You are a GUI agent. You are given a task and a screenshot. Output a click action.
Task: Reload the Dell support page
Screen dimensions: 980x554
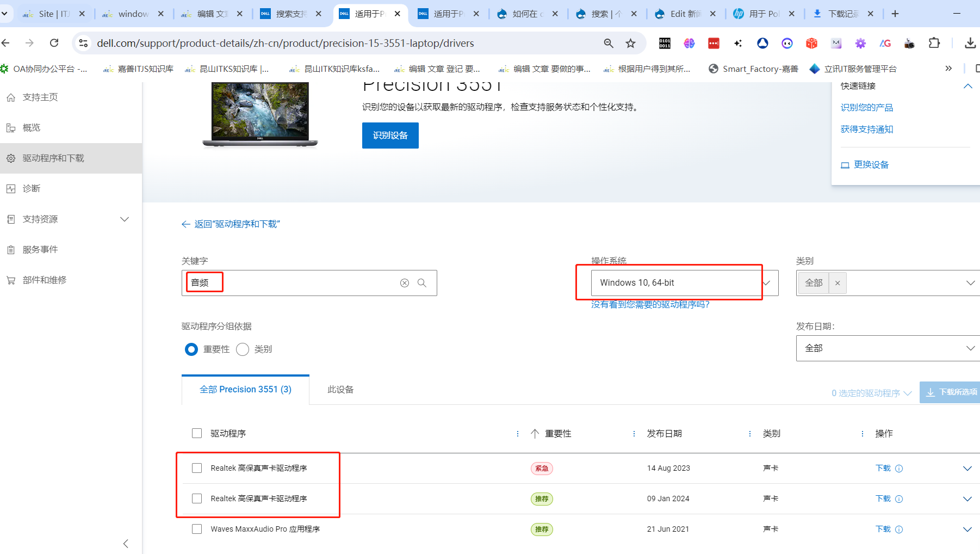(x=54, y=43)
